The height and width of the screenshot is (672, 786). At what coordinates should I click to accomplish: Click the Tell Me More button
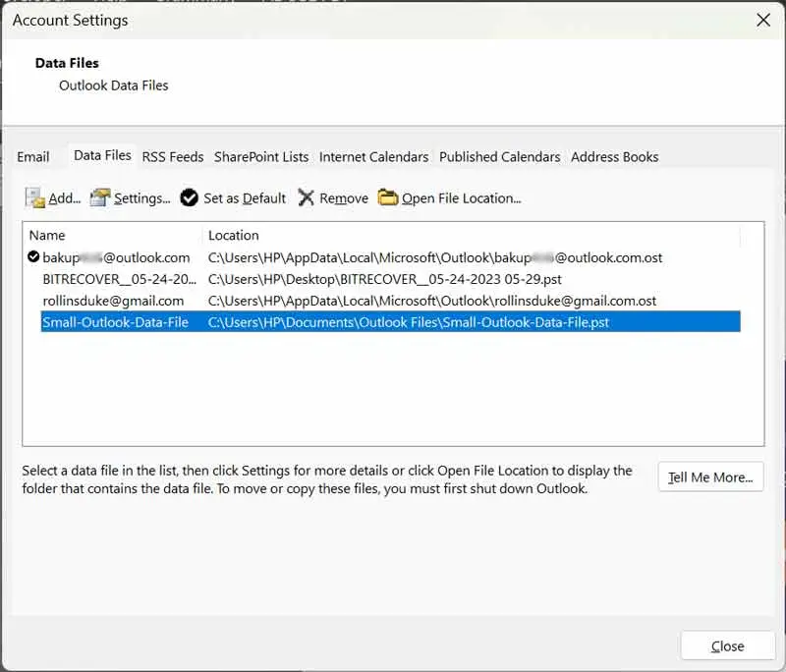coord(710,477)
